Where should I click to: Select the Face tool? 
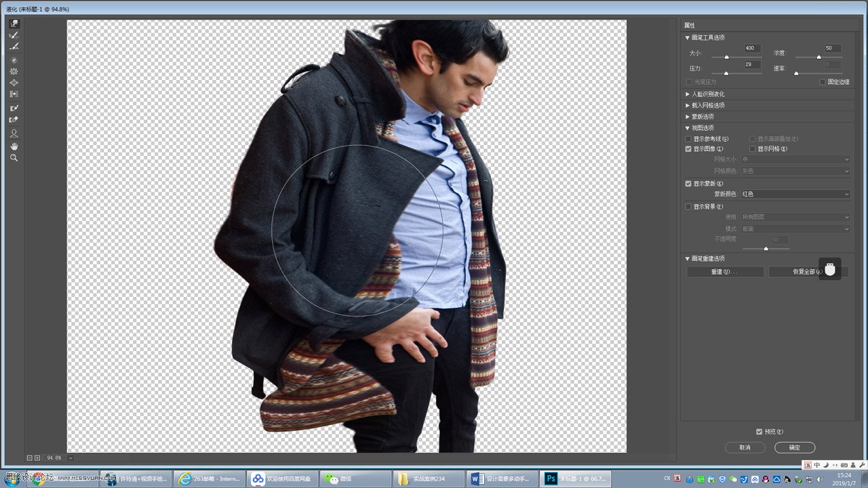[14, 133]
